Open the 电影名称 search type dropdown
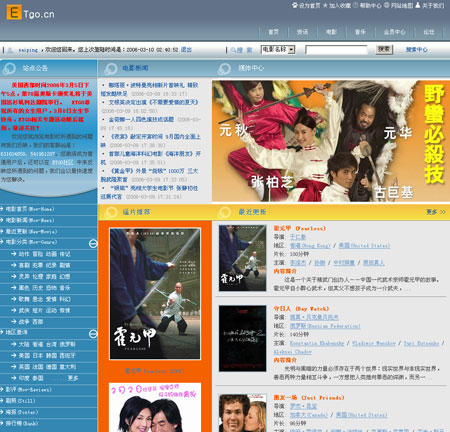 (x=278, y=50)
